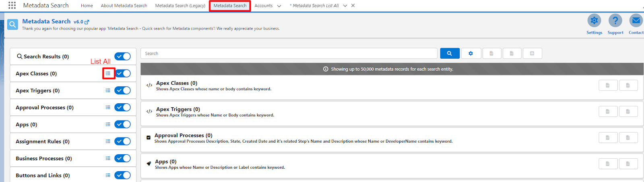Click third disabled icon in search toolbar
The image size is (644, 182).
[x=532, y=53]
